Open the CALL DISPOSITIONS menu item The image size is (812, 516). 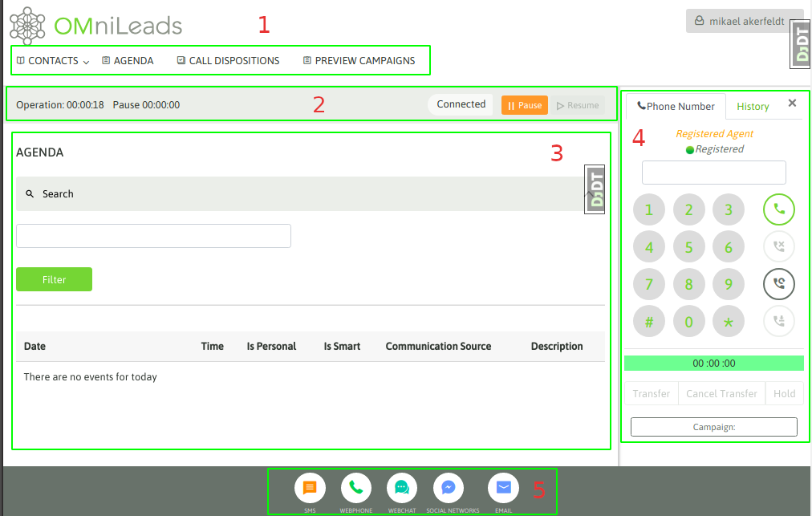click(229, 61)
